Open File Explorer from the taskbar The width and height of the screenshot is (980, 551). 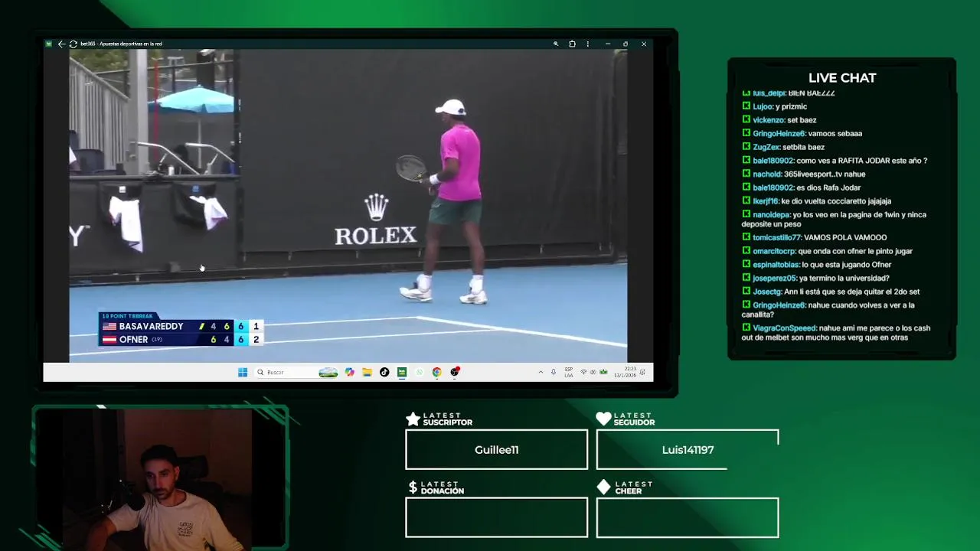[367, 372]
